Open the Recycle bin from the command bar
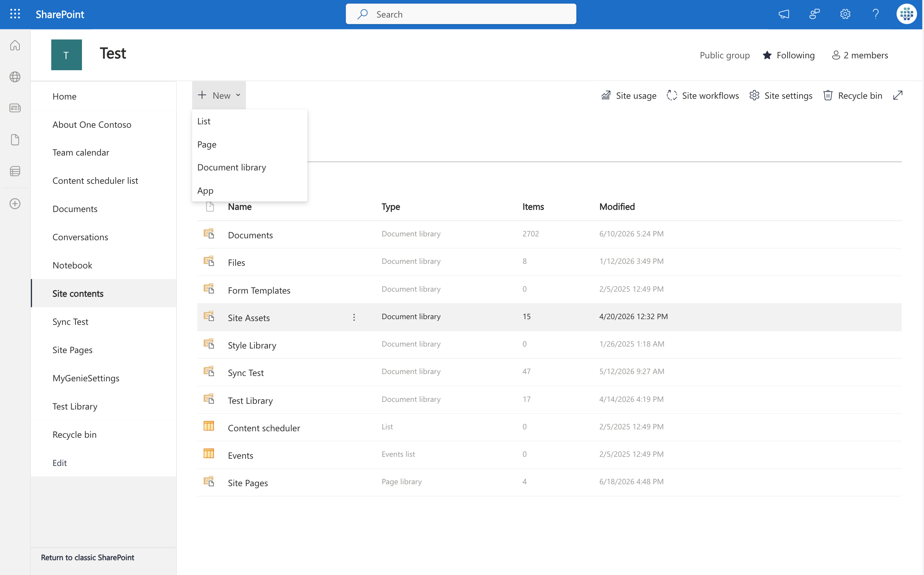 click(x=853, y=95)
